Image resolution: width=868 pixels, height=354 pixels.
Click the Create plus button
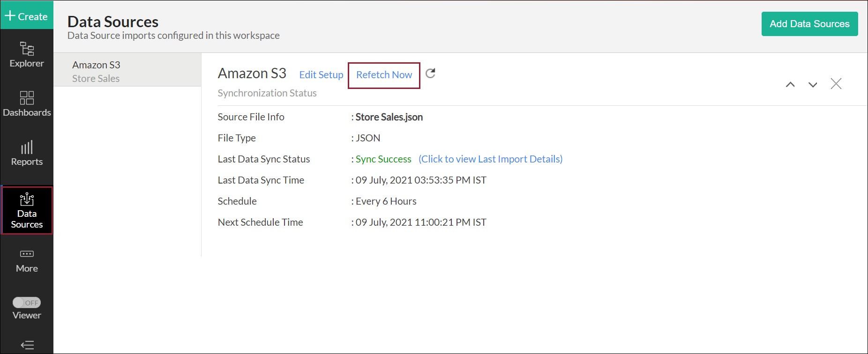(26, 16)
